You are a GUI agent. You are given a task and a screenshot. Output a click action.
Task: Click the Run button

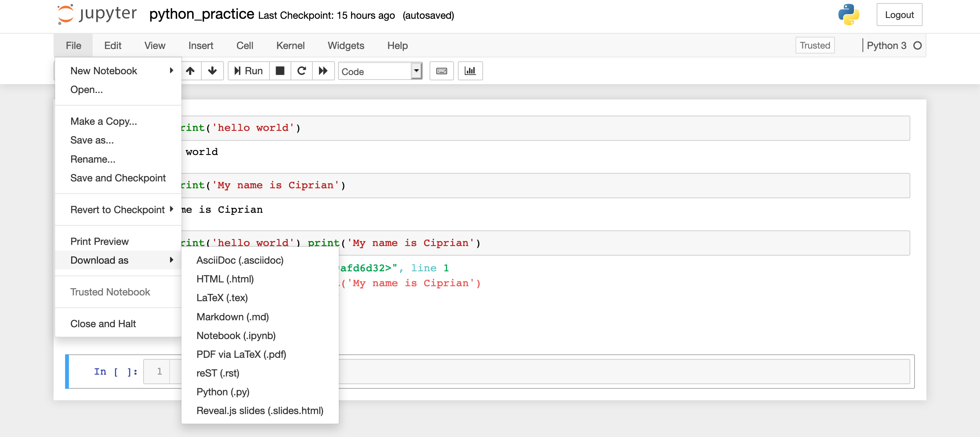coord(249,71)
